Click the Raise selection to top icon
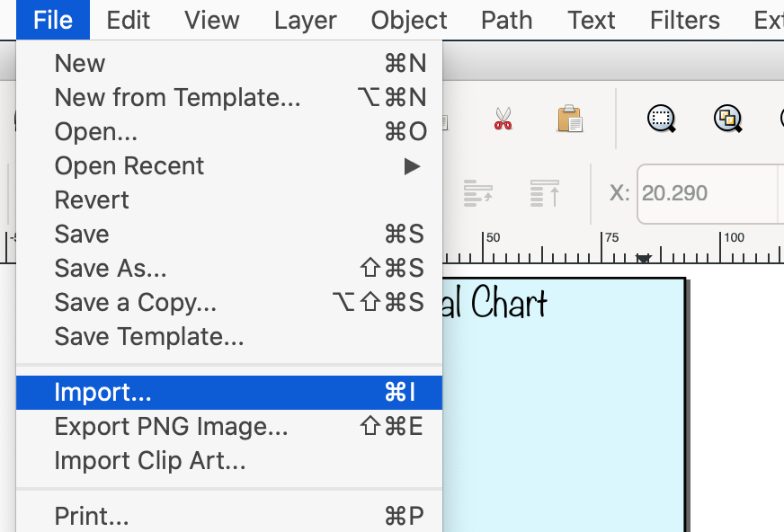 click(x=544, y=192)
